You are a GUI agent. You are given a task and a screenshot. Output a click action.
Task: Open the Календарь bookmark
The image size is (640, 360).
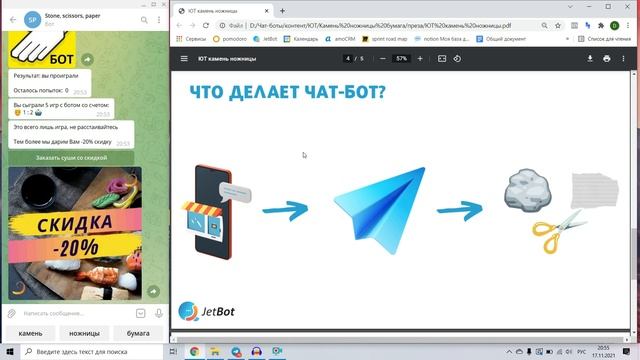click(x=301, y=39)
